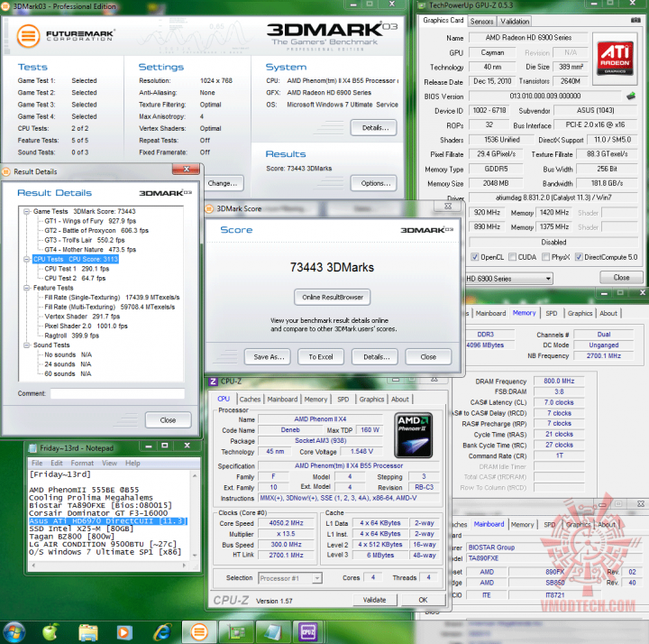Click the Online ResultBrowser button

333,298
